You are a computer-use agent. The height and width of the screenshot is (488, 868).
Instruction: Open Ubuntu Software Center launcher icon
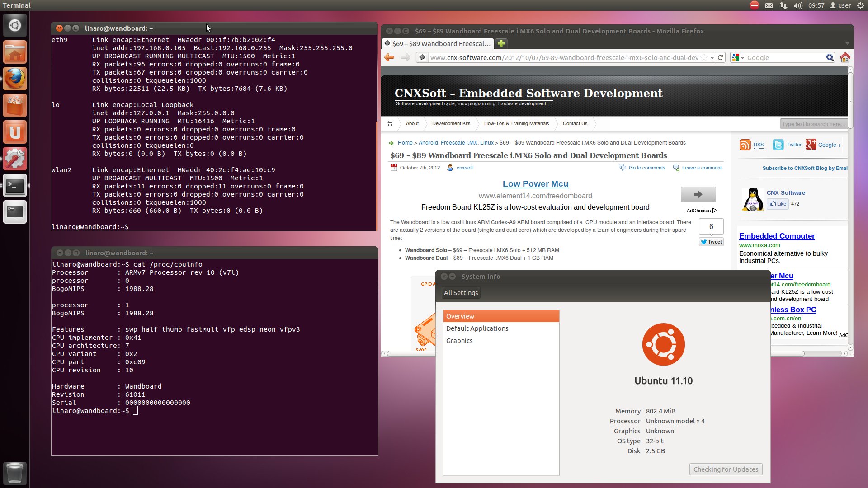click(15, 105)
